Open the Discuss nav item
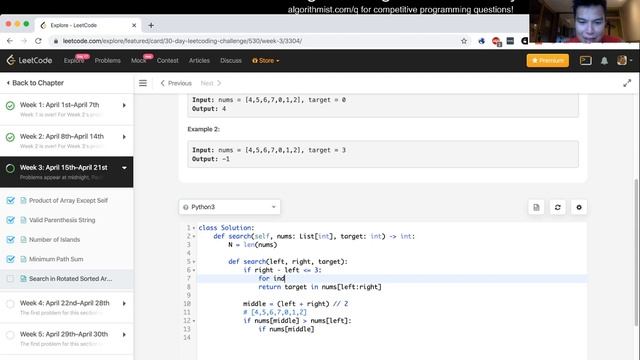Viewport: 640px width, 360px height. tap(231, 60)
